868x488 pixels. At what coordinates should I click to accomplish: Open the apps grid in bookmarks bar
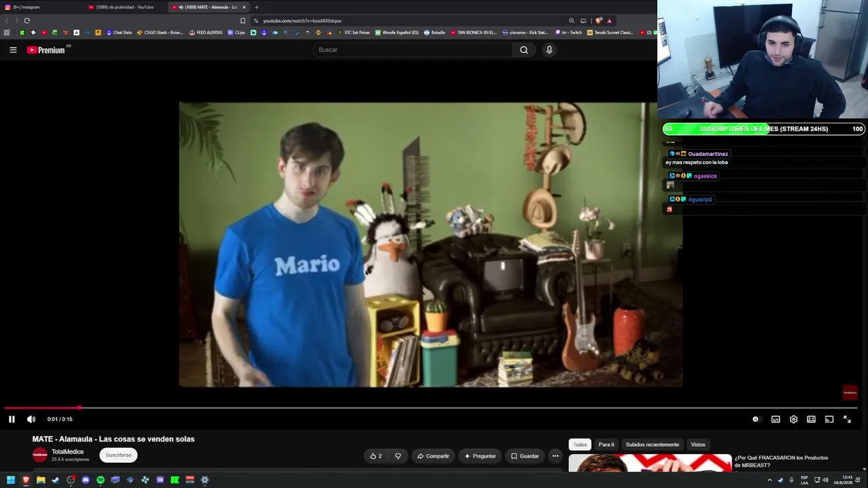tap(7, 33)
